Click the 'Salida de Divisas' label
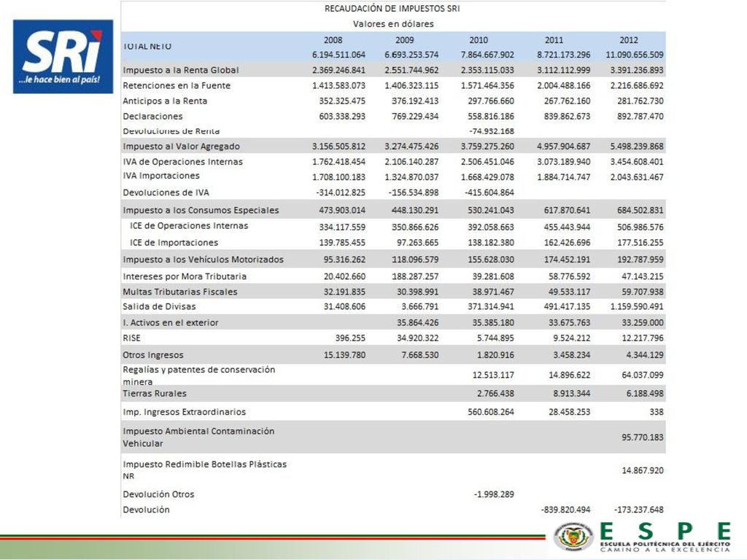Viewport: 747px width, 560px height. pos(159,307)
